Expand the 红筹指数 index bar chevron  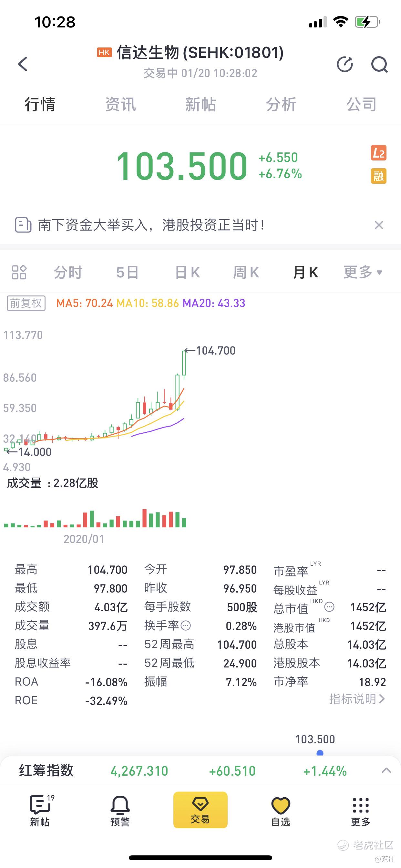tap(386, 770)
